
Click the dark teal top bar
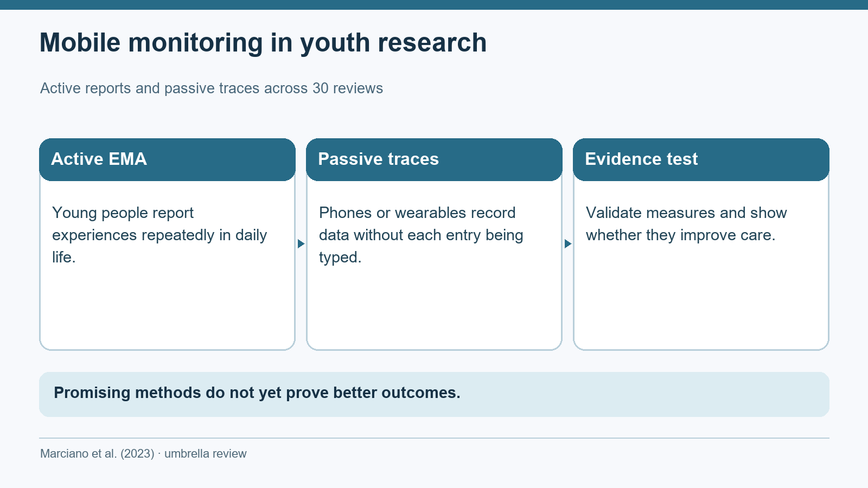click(x=434, y=5)
